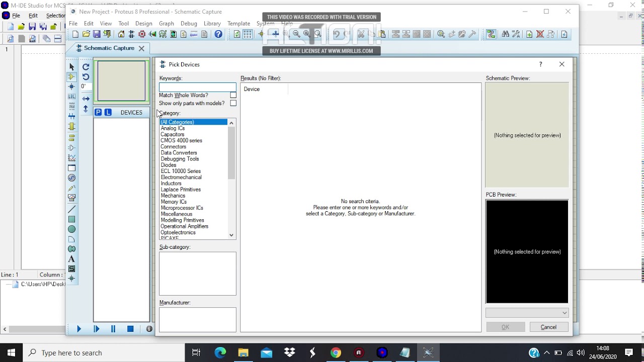Select the Terminals Mode tool
This screenshot has height=362, width=644.
click(71, 138)
